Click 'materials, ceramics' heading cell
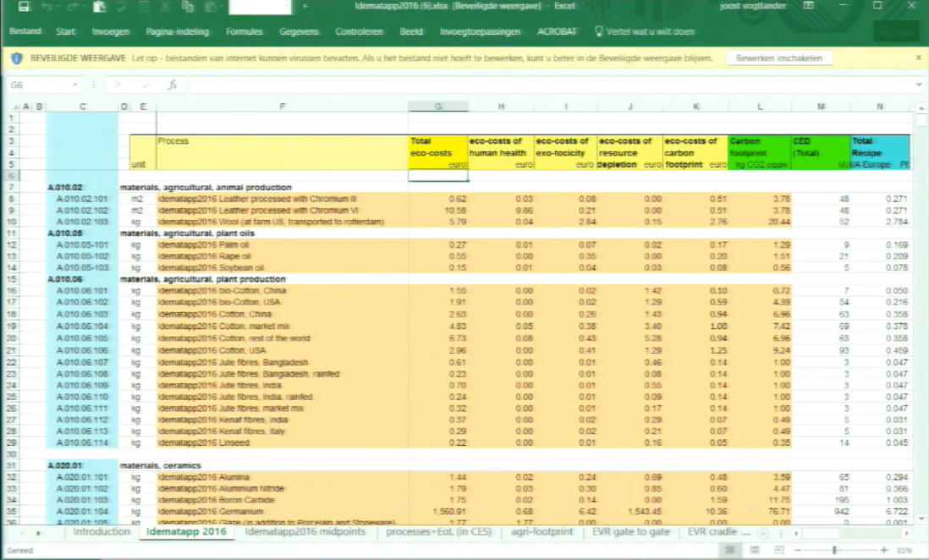 (161, 466)
